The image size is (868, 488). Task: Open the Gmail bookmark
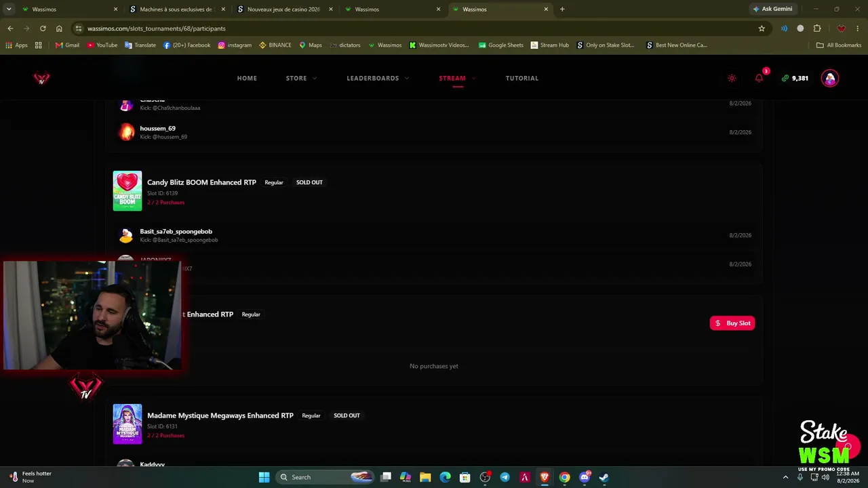67,45
